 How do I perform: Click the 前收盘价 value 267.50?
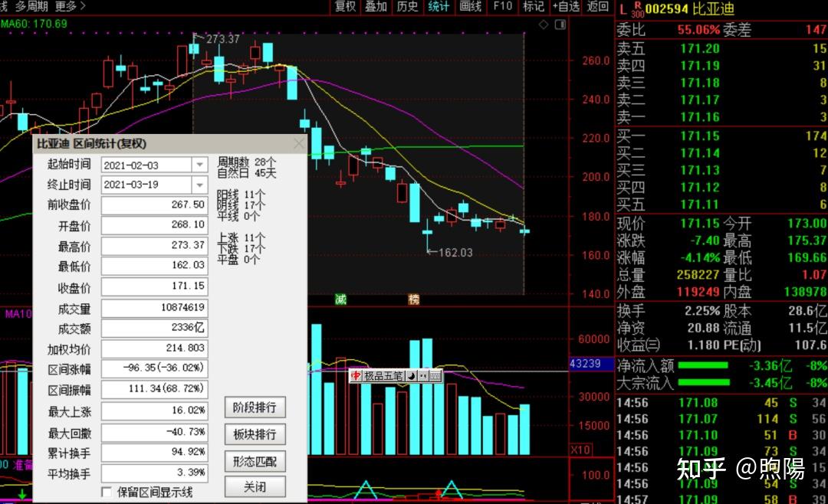tap(154, 205)
